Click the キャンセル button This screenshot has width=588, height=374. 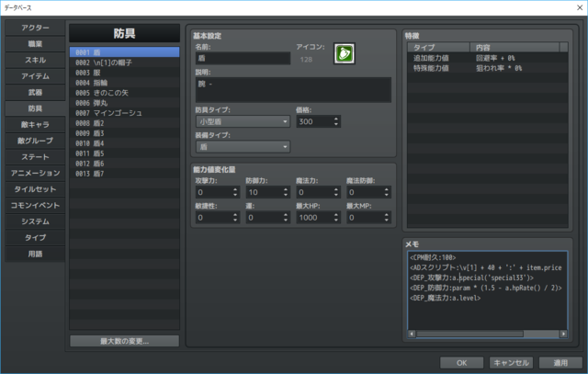point(511,363)
